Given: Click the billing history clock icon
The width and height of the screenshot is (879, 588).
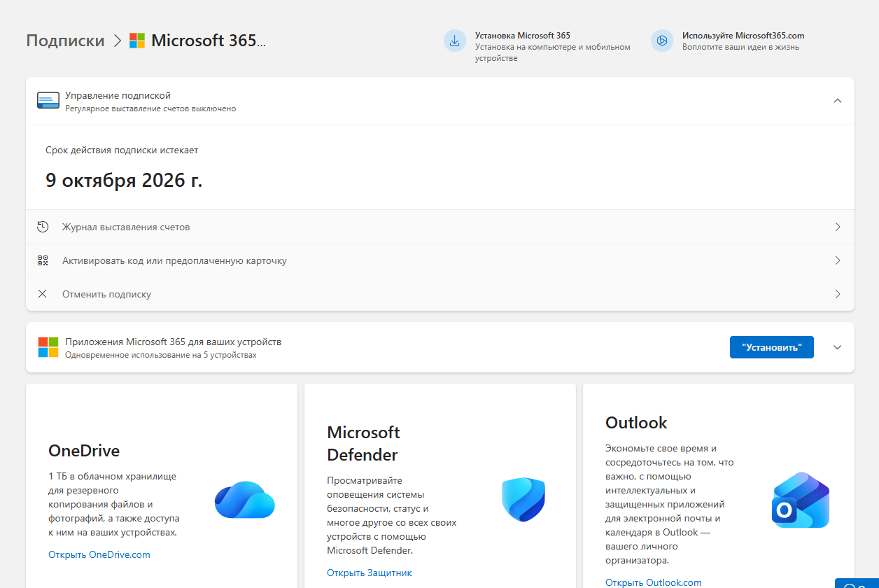Looking at the screenshot, I should (43, 227).
